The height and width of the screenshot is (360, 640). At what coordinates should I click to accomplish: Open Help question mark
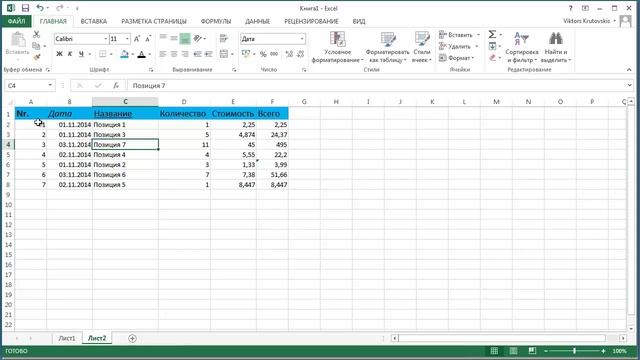(570, 8)
